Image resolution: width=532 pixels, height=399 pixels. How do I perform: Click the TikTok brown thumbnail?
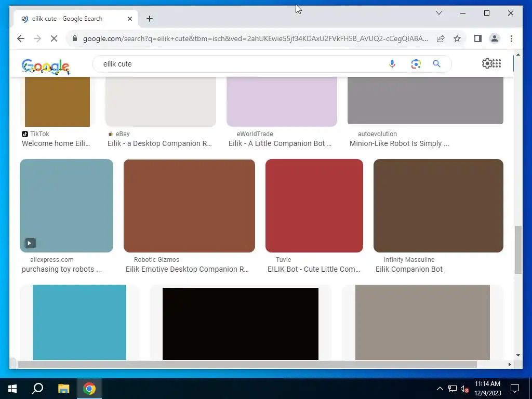pyautogui.click(x=57, y=102)
